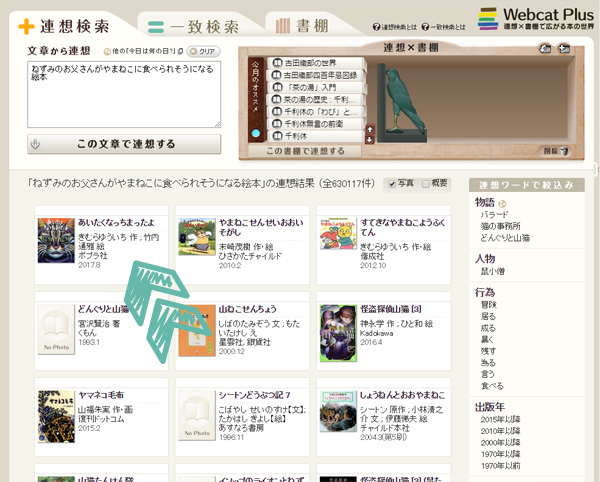
Task: Open the 連想検索とは help link
Action: pos(395,27)
